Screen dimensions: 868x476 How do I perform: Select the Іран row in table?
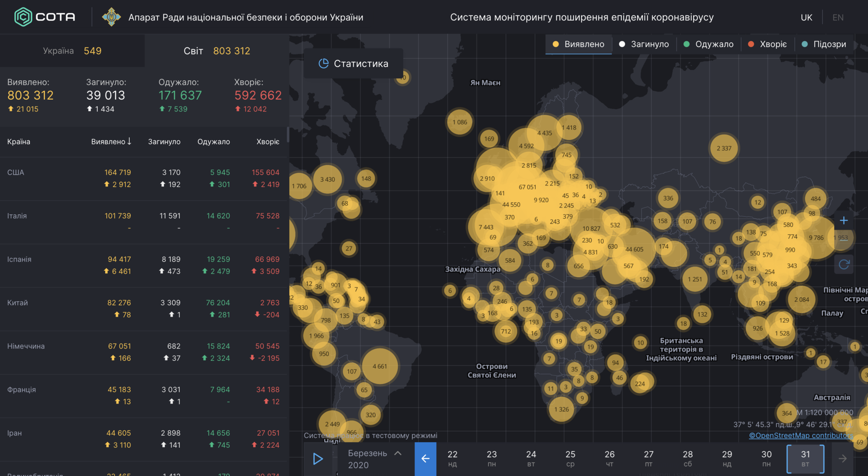point(143,439)
